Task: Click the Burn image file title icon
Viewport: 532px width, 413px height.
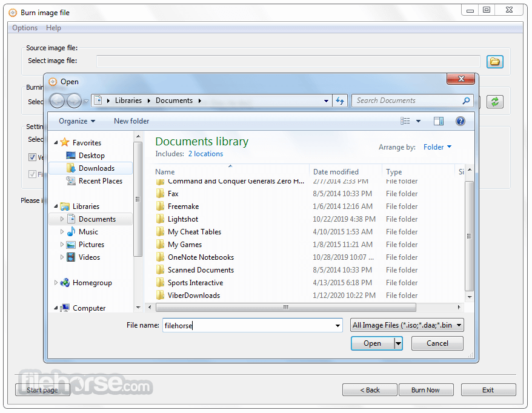Action: point(13,13)
